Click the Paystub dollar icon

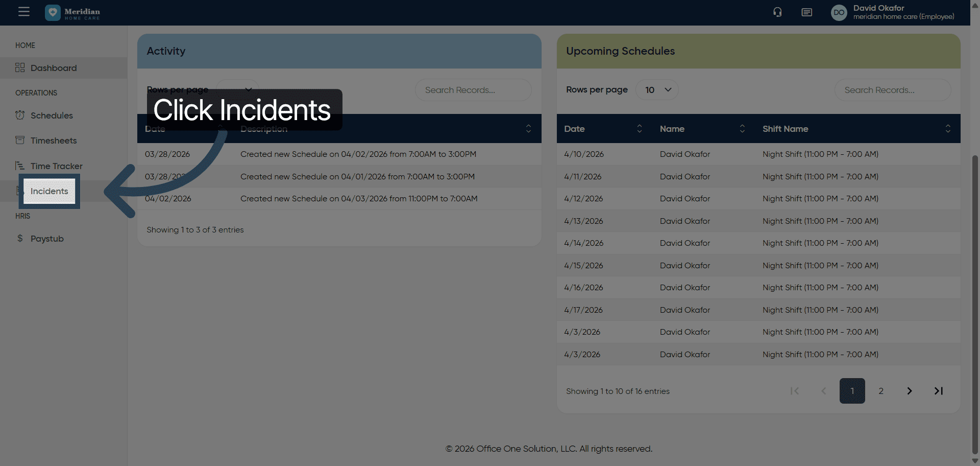pyautogui.click(x=20, y=238)
